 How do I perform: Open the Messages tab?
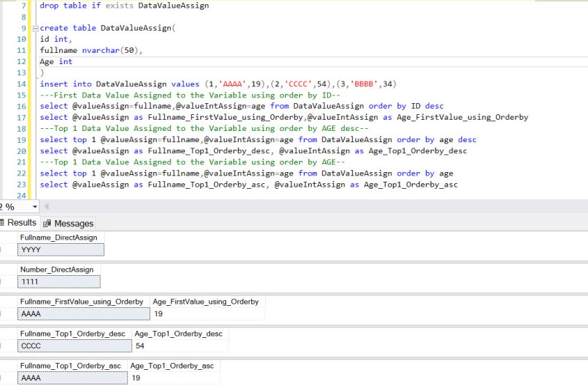click(68, 224)
